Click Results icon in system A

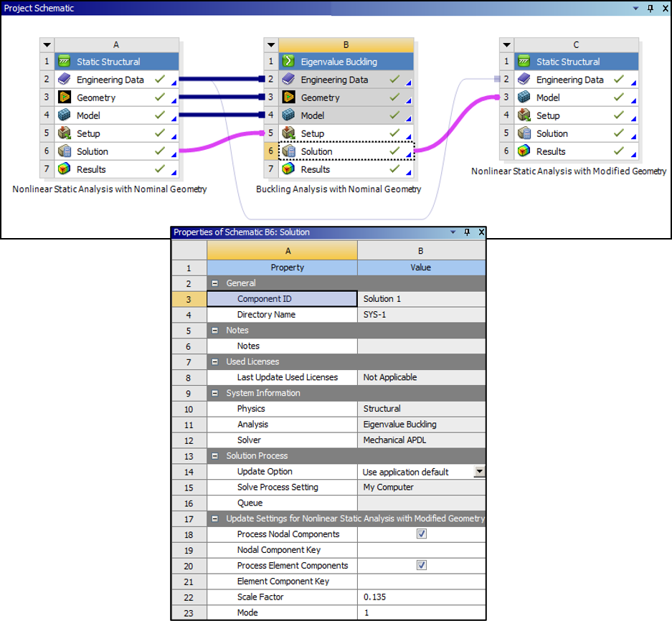coord(65,169)
